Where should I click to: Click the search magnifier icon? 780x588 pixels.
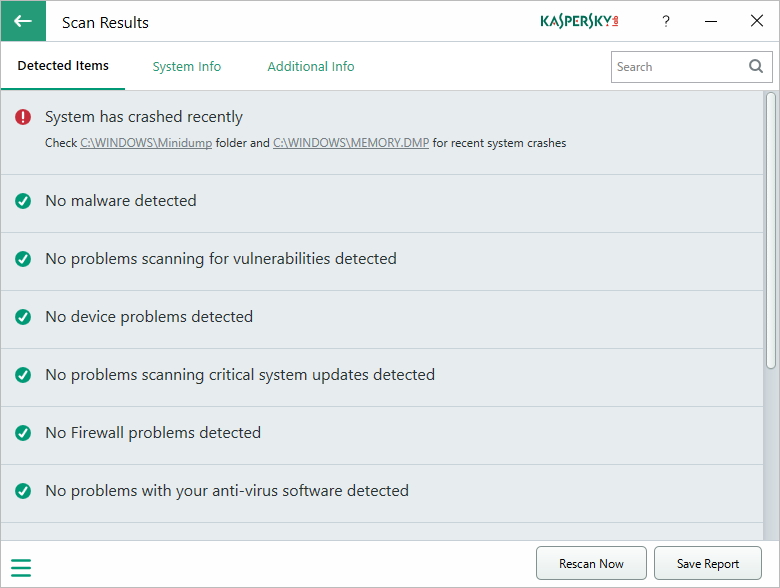click(756, 67)
